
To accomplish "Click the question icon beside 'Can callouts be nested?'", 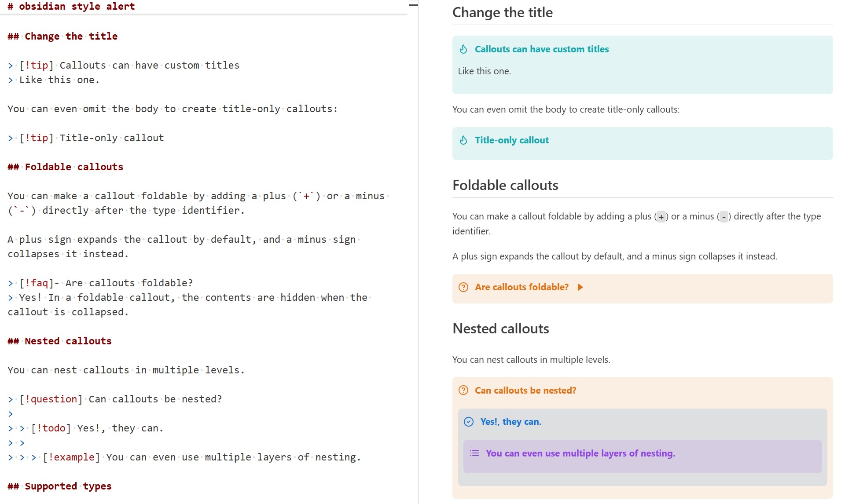I will (x=463, y=390).
